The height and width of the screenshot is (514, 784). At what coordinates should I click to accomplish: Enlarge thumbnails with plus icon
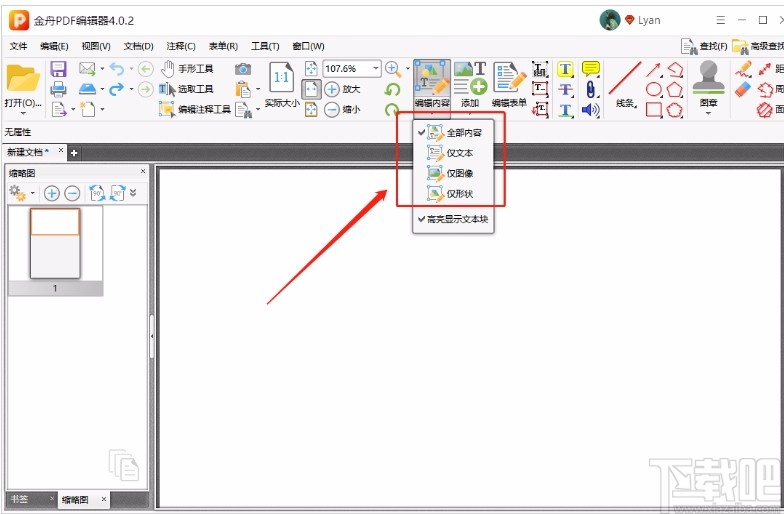point(52,193)
